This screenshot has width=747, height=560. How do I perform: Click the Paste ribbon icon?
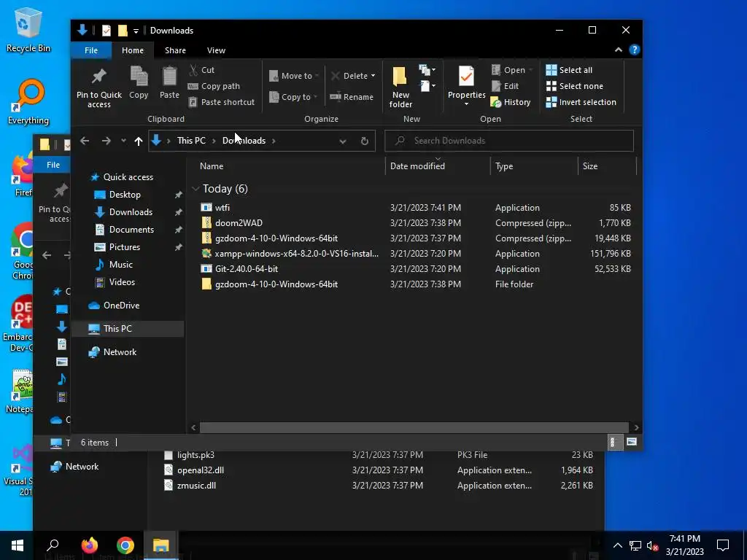coord(169,83)
